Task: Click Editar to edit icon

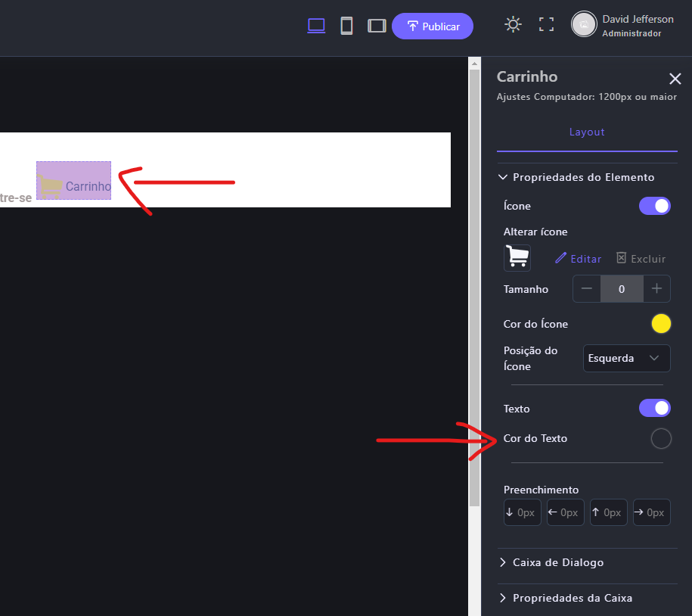Action: tap(579, 259)
